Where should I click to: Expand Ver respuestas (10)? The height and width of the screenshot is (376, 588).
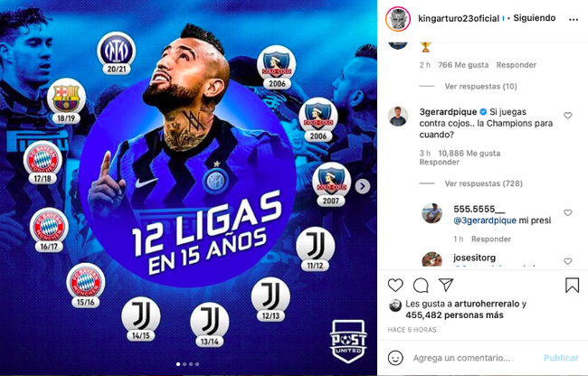coord(480,87)
